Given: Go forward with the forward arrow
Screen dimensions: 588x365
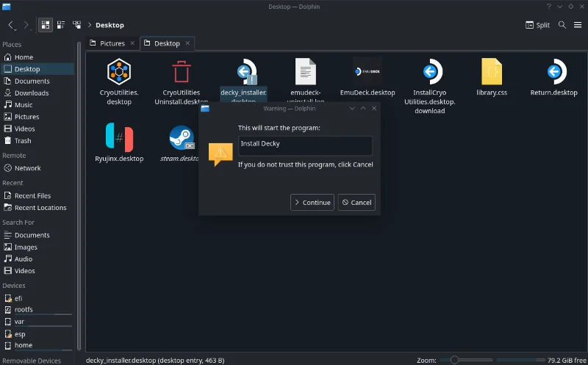Looking at the screenshot, I should click(x=26, y=25).
